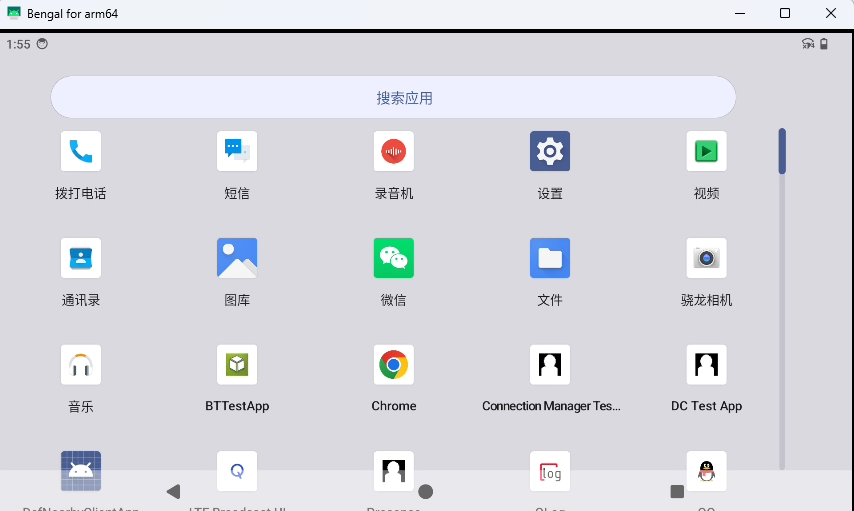The image size is (854, 511).
Task: Click the app drawer vertical scrollbar
Action: click(x=782, y=152)
